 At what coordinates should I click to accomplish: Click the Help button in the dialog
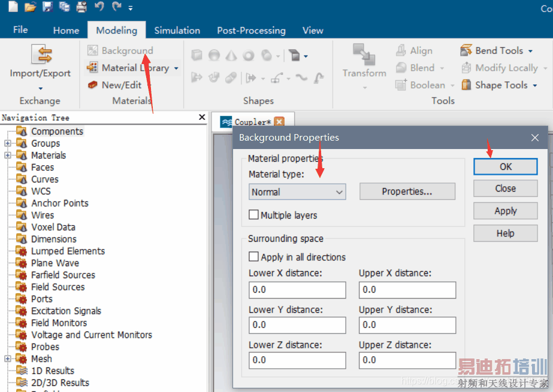point(506,233)
